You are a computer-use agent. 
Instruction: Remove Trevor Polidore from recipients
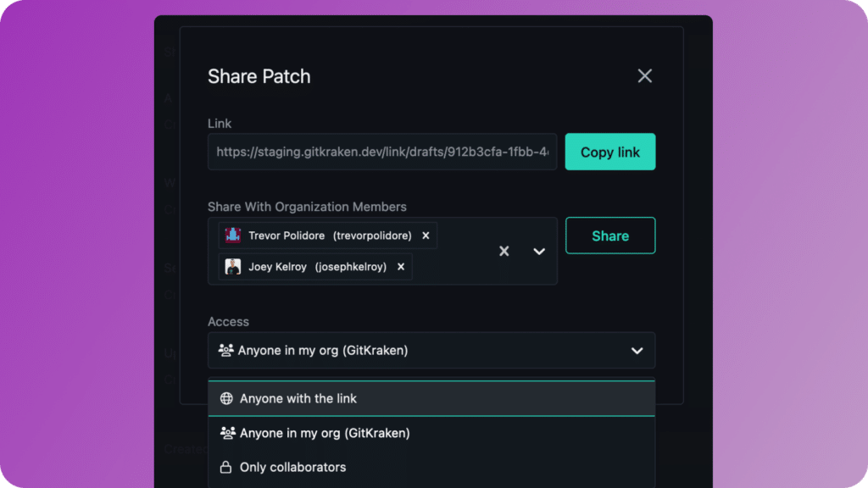point(426,236)
